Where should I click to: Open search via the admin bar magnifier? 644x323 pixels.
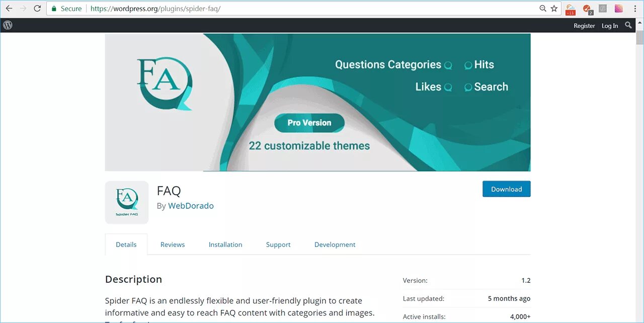coord(628,25)
